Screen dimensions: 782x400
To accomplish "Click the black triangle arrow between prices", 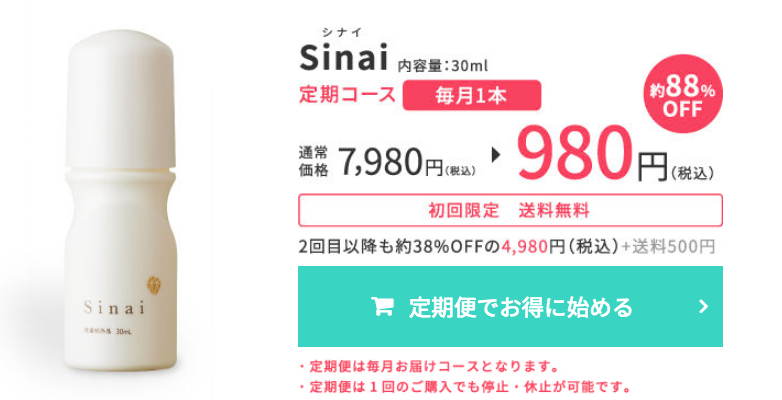I will tap(496, 155).
